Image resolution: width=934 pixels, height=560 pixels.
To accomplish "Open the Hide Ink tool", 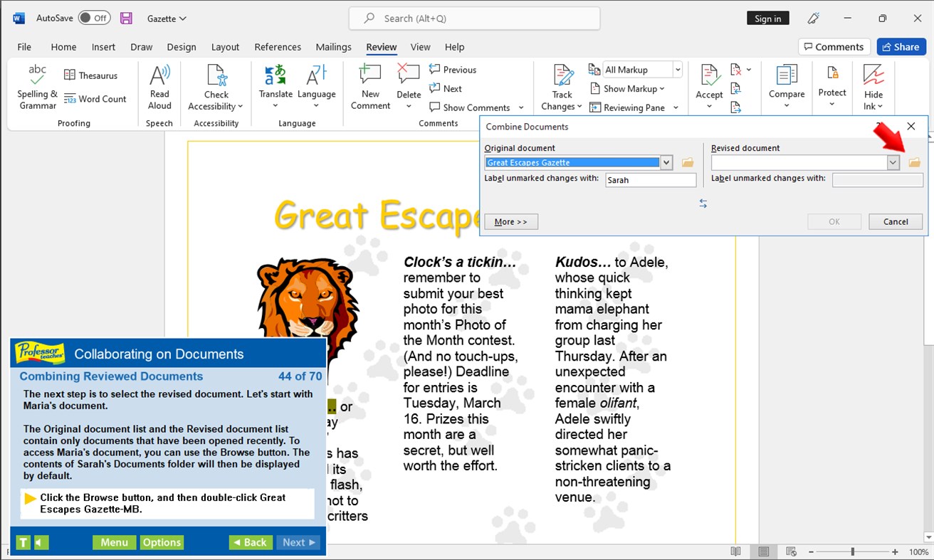I will click(873, 85).
